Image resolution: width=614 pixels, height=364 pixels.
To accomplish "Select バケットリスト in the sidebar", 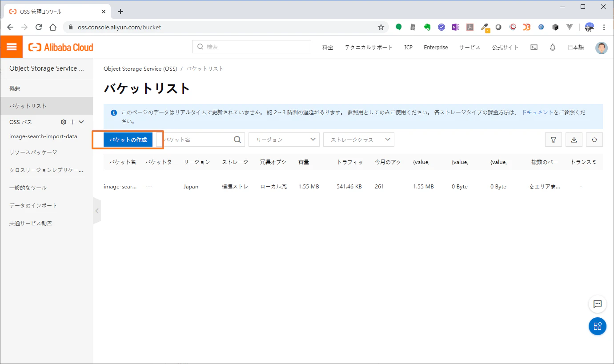I will pos(46,106).
